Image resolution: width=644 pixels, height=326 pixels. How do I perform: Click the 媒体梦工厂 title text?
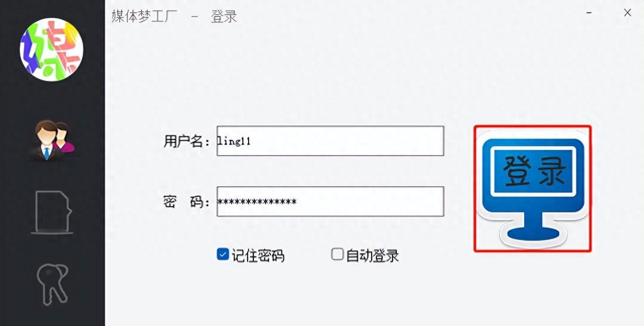click(x=144, y=17)
